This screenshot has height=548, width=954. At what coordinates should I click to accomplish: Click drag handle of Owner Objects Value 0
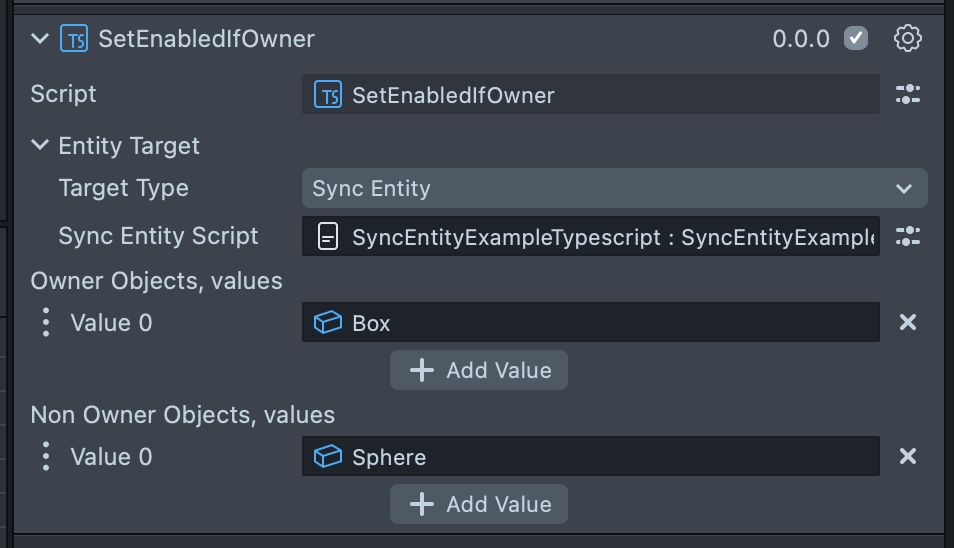click(x=45, y=322)
